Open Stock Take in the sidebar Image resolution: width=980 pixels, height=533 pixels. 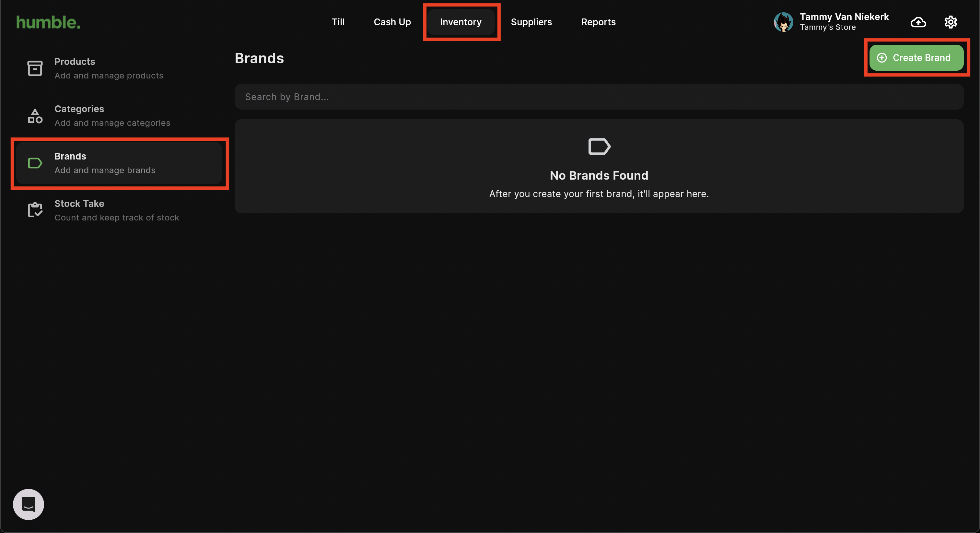pyautogui.click(x=119, y=210)
